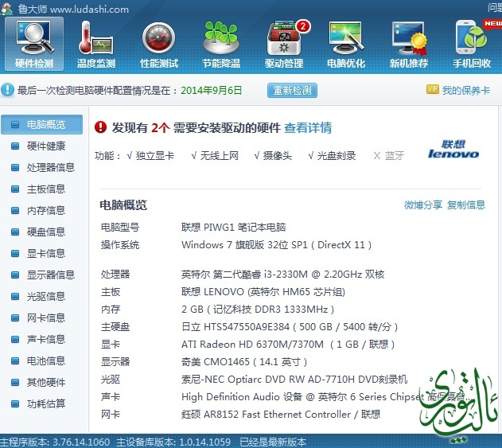Click red warning icon for missing drivers
The height and width of the screenshot is (448, 502).
(x=100, y=127)
